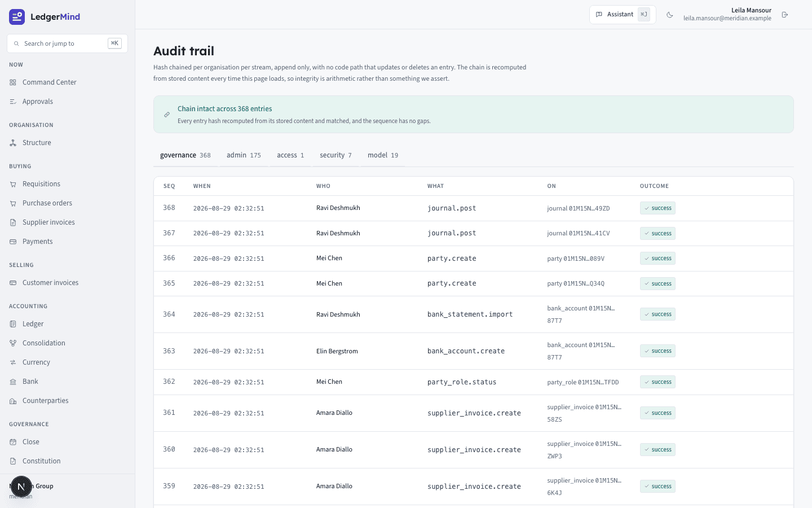Click the LedgerMind logo icon
The image size is (812, 508).
tap(17, 17)
